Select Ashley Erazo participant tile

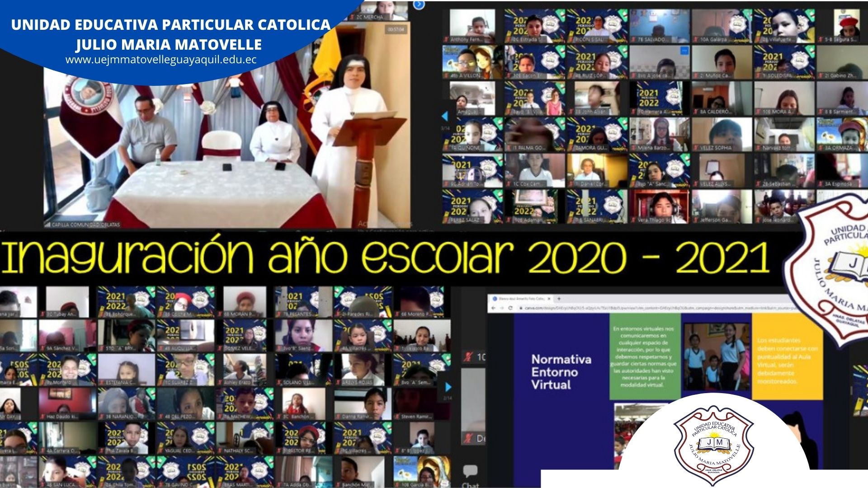[x=245, y=371]
